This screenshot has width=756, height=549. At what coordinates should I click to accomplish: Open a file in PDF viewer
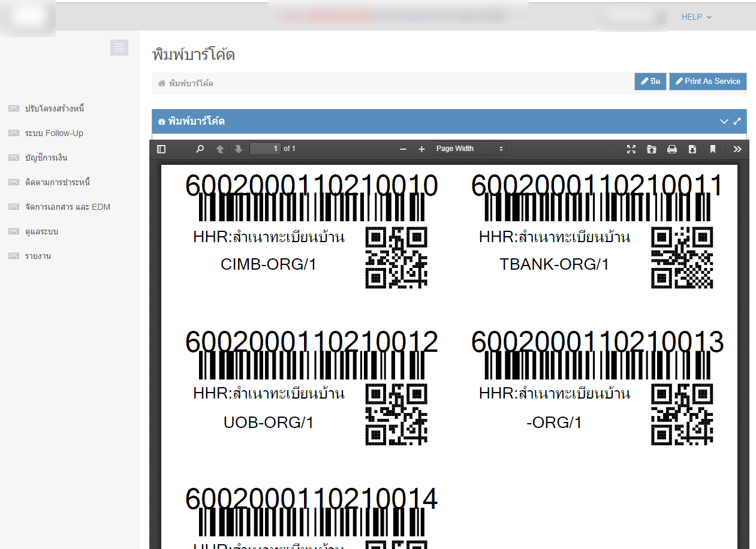pos(652,149)
